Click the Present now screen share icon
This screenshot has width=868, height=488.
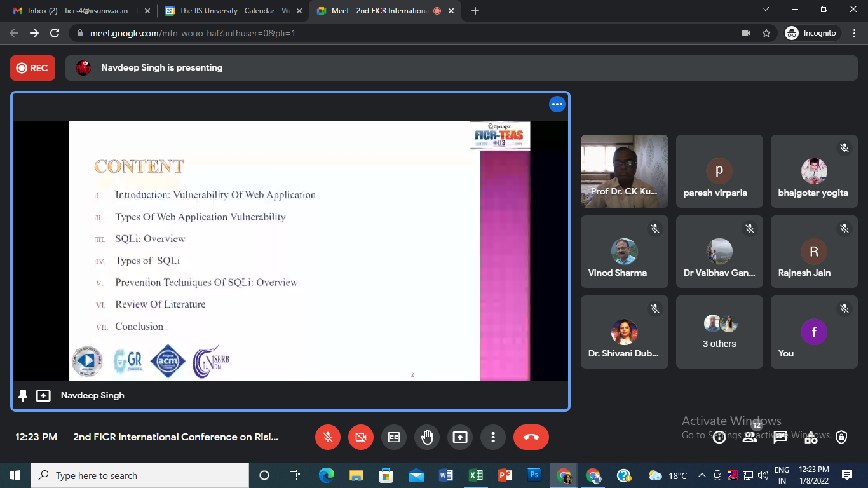click(460, 437)
